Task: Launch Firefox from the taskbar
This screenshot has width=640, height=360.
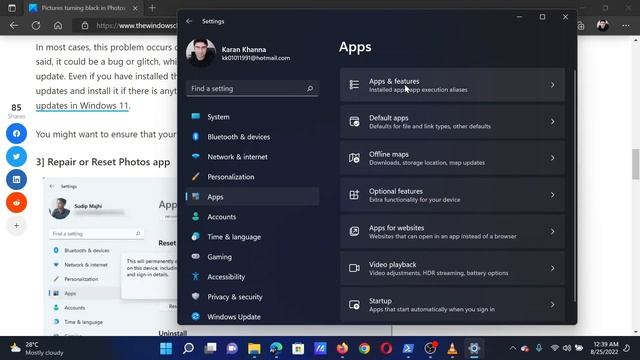Action: tap(342, 348)
